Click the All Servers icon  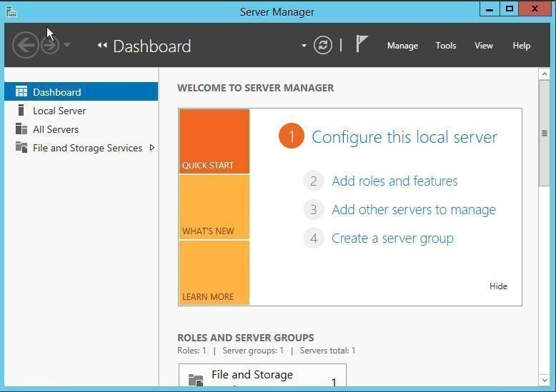[21, 129]
